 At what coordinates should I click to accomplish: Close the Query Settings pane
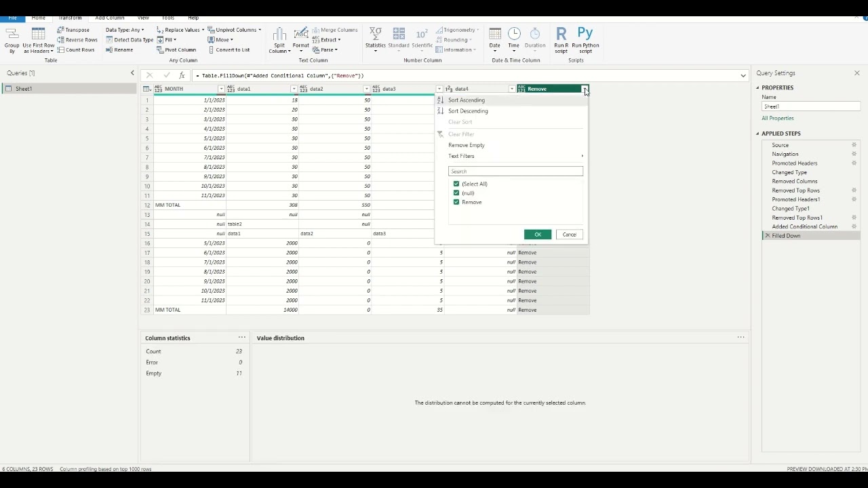[x=856, y=73]
